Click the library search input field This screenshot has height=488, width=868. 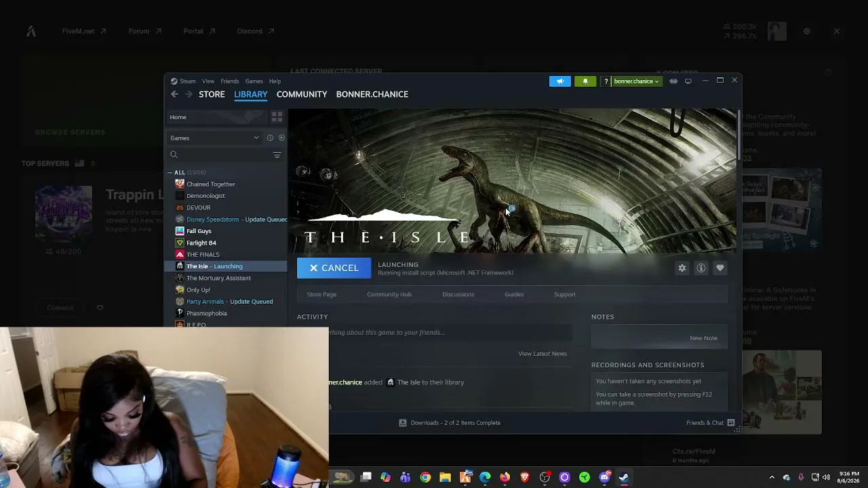pyautogui.click(x=224, y=155)
